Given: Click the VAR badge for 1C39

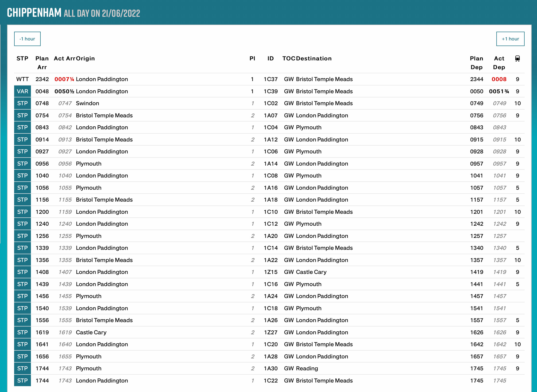Looking at the screenshot, I should click(22, 91).
